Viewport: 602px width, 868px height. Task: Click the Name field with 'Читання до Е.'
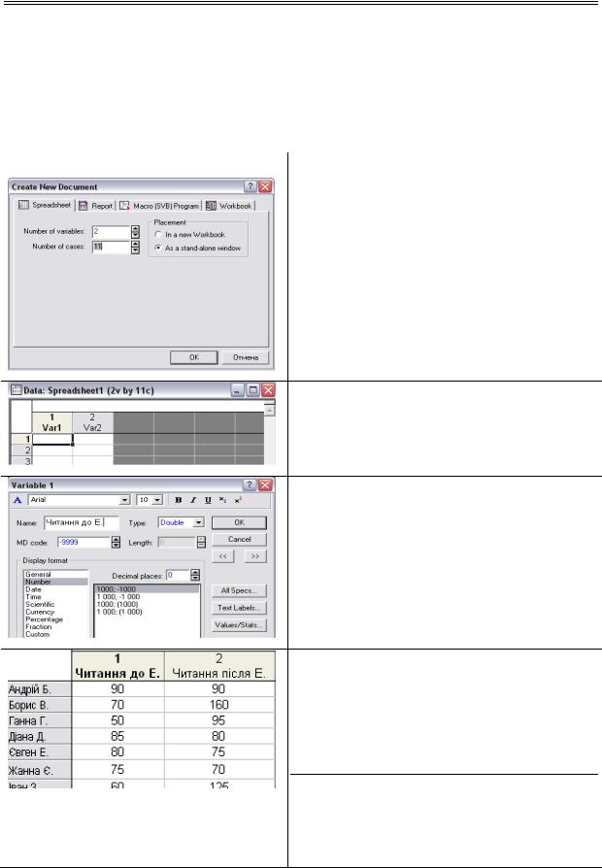[82, 522]
